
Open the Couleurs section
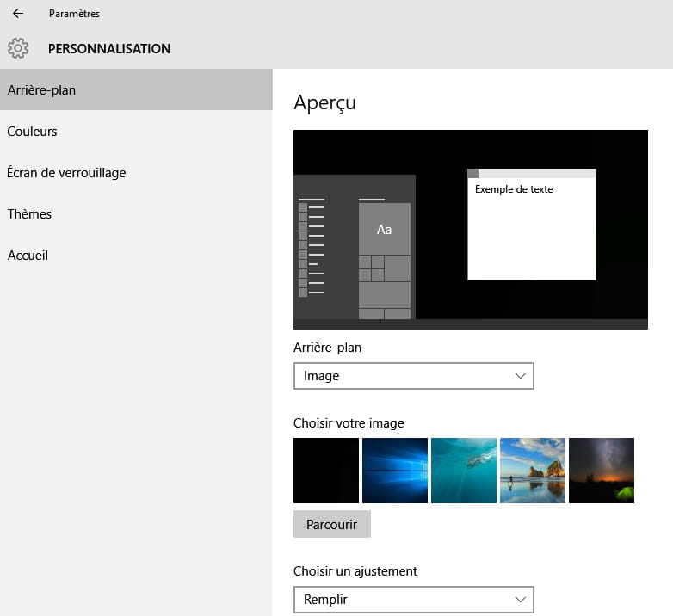click(x=32, y=132)
